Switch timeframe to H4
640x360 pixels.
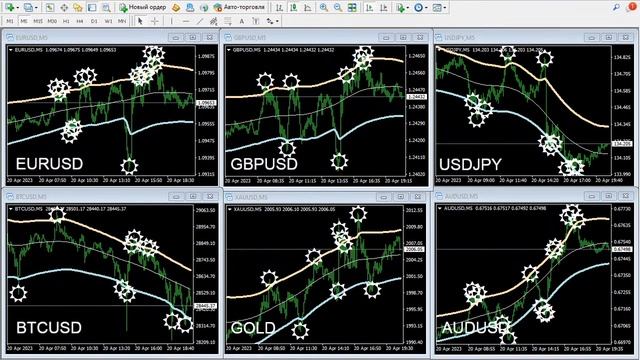[80, 21]
